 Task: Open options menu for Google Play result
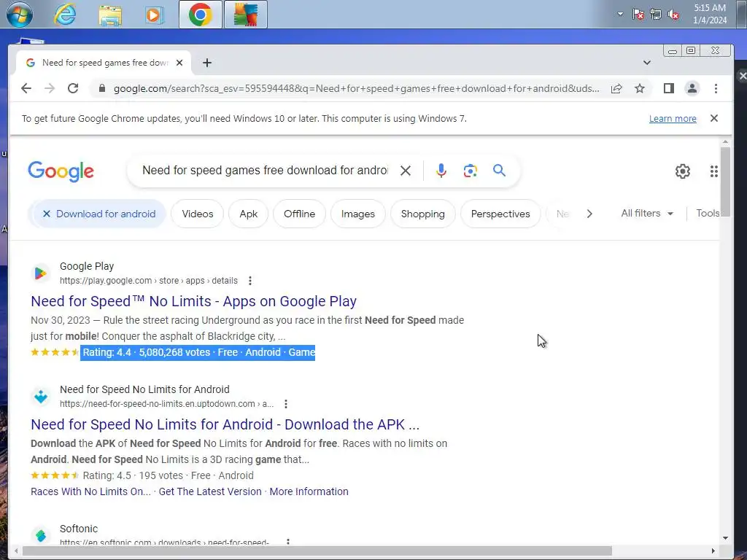click(250, 281)
